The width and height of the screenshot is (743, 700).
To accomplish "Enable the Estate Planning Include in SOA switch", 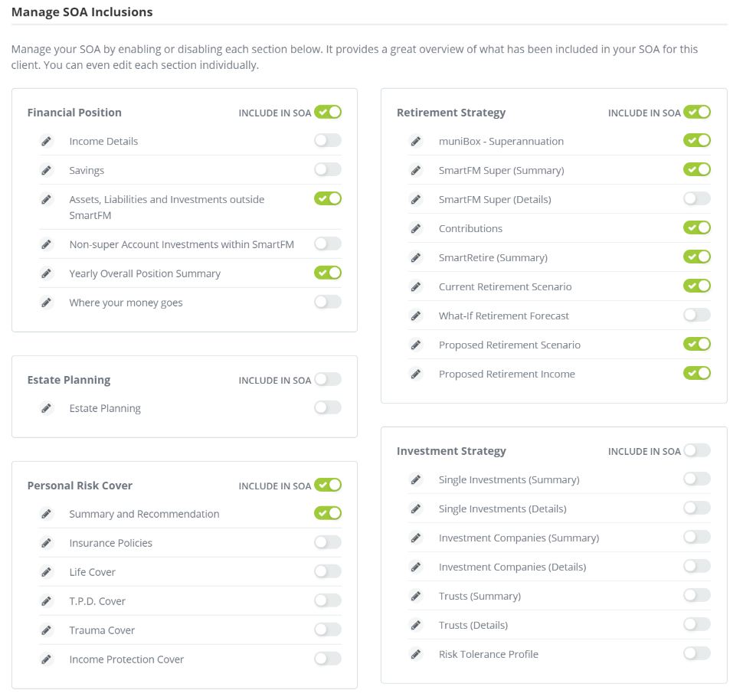I will [328, 379].
